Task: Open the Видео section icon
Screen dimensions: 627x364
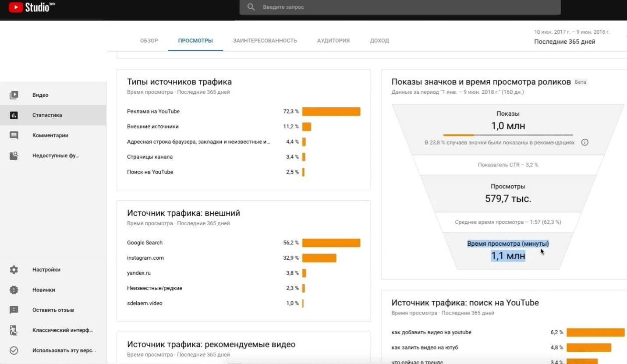Action: (x=14, y=95)
